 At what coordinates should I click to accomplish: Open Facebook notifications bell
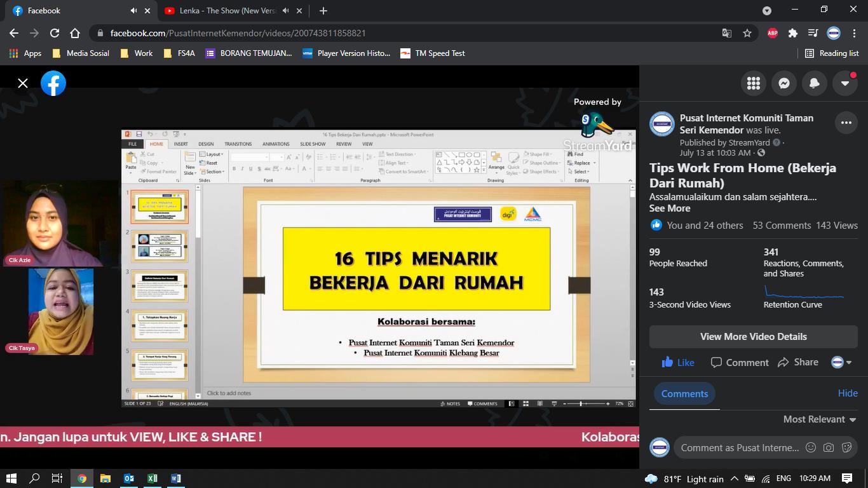coord(815,83)
